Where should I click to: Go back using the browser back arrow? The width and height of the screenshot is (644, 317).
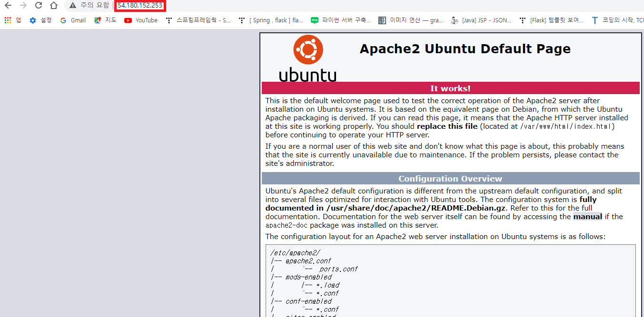point(8,5)
